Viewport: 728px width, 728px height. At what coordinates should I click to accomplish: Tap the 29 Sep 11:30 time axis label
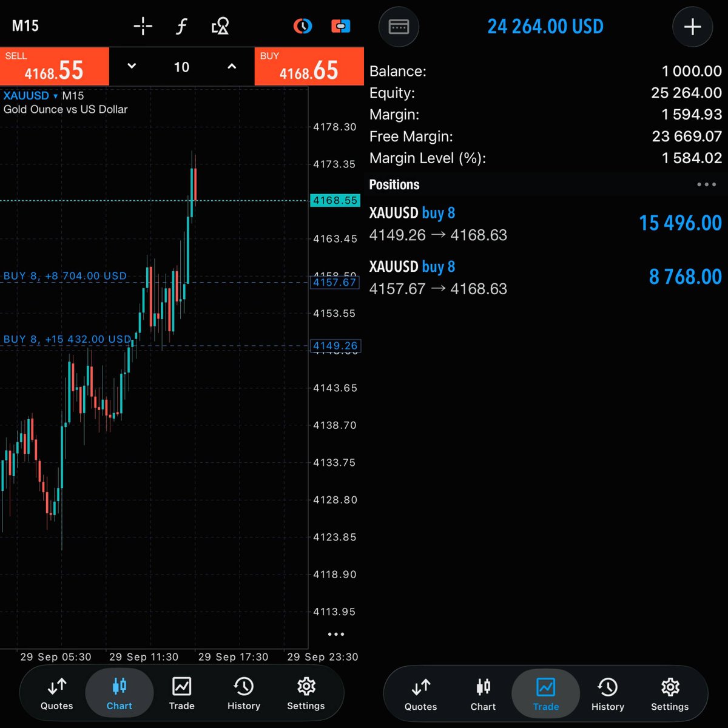(144, 657)
